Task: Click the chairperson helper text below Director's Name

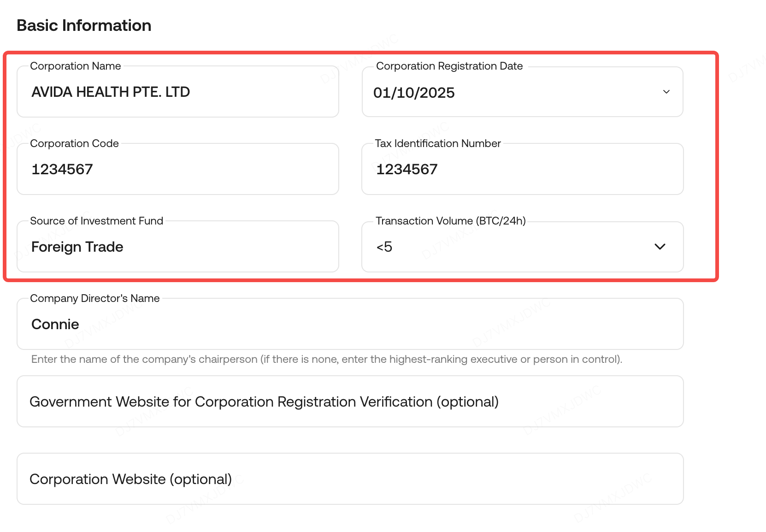Action: [326, 359]
